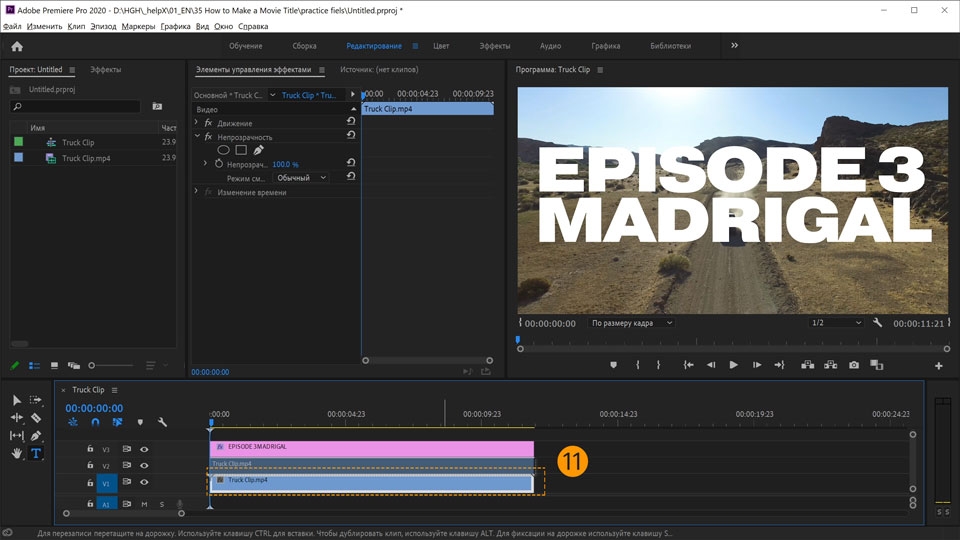
Task: Reset the Движение effect parameters
Action: pos(351,123)
